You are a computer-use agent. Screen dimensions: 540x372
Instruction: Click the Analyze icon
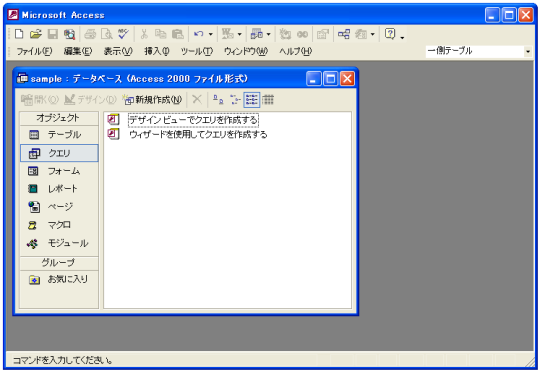[x=257, y=34]
